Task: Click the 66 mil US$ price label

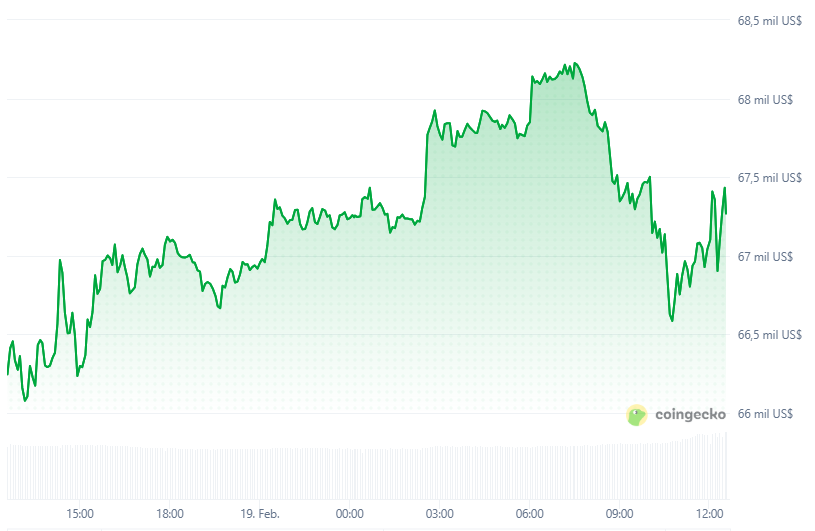Action: point(765,413)
